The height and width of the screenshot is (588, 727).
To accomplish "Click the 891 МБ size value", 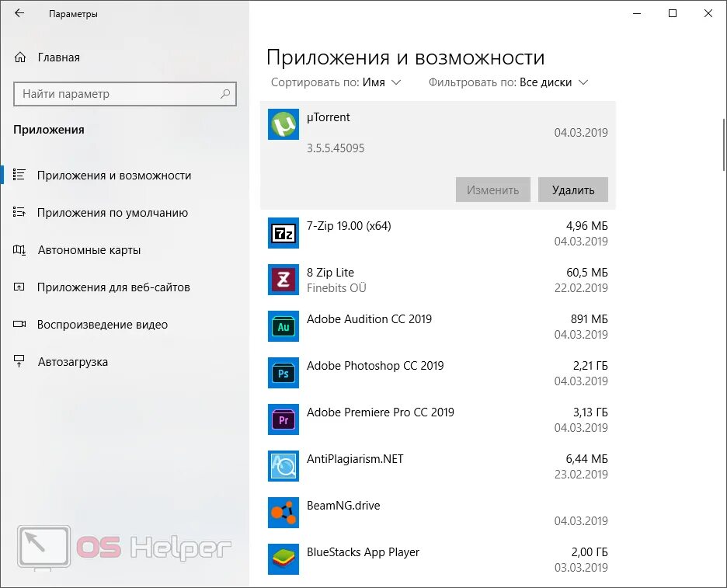I will [589, 319].
